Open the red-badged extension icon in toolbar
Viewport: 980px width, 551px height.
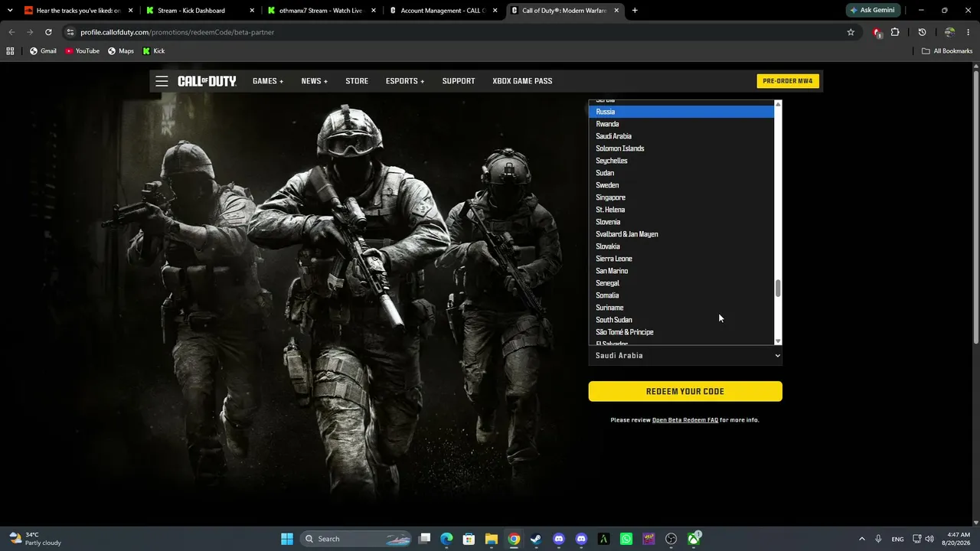[x=877, y=32]
